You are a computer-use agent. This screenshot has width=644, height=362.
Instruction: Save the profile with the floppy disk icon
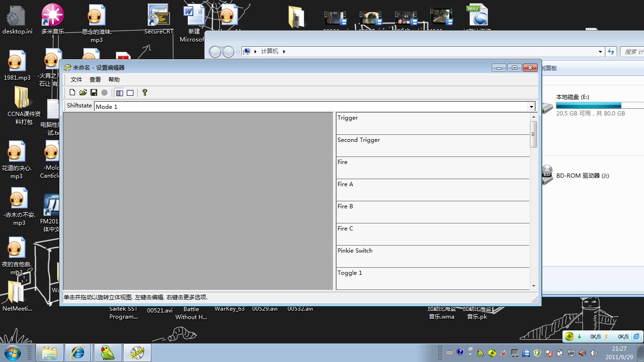[x=94, y=92]
